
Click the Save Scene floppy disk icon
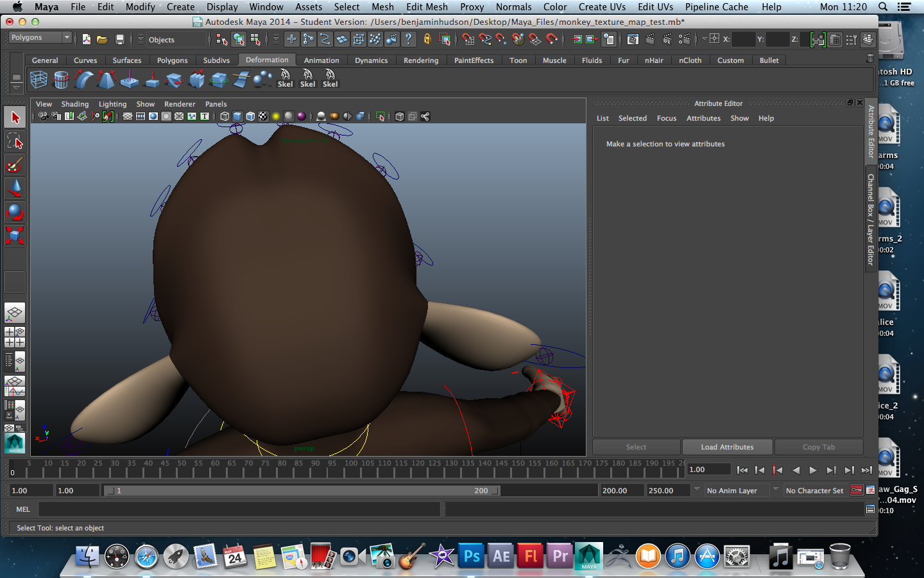pos(119,39)
